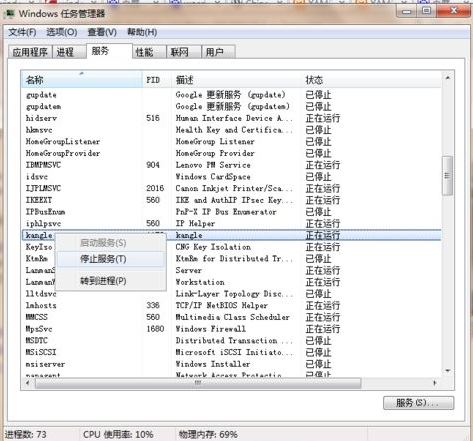Viewport: 473px width, 441px height.
Task: Sort by the 状态 column header
Action: pos(372,80)
